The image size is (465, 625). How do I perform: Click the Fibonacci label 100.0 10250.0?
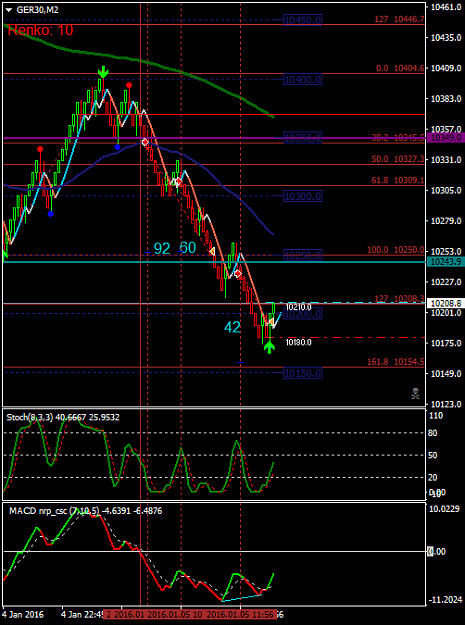(x=396, y=250)
